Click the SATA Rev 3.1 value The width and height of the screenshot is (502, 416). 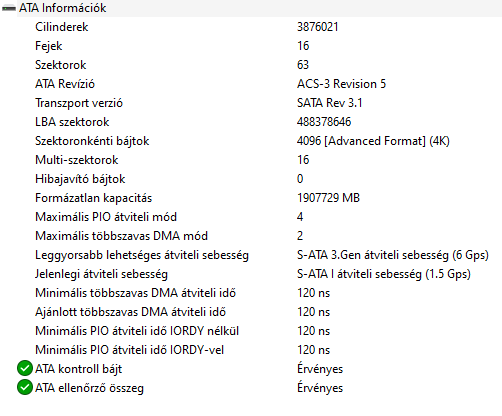tap(330, 103)
